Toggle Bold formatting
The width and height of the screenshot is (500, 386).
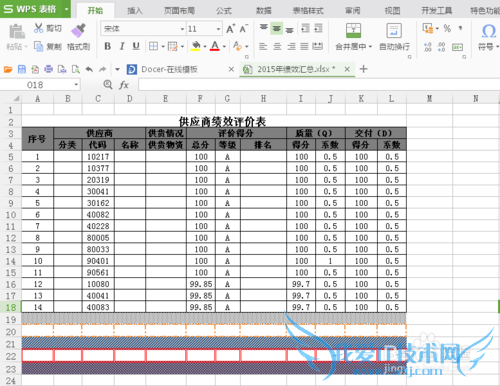pos(107,46)
